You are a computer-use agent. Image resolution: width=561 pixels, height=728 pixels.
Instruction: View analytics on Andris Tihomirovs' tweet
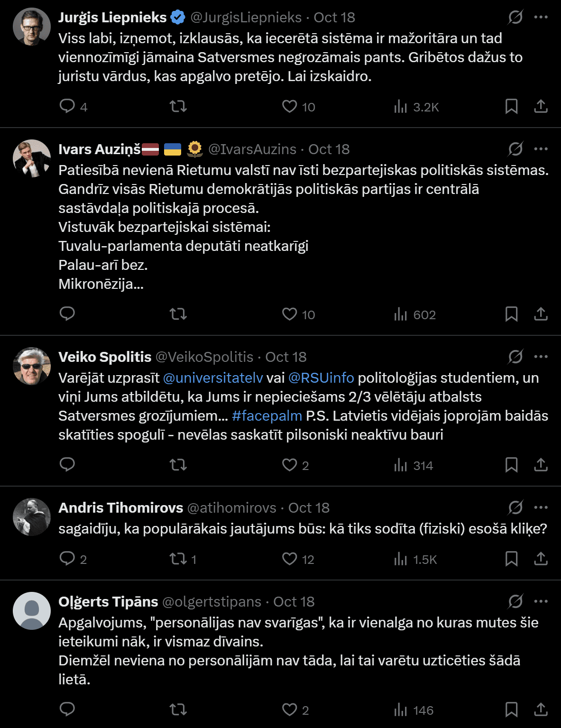coord(401,559)
